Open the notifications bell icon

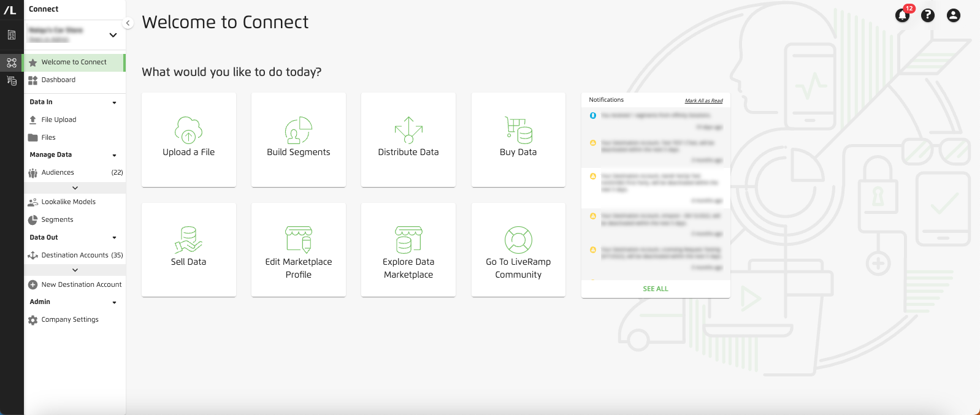(902, 16)
